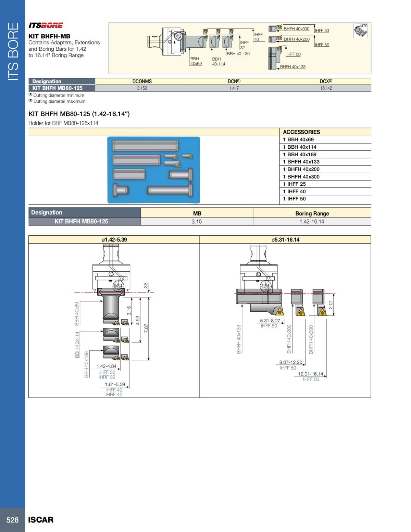Click the 'Cutting diameter maximum' footnote
This screenshot has height=532, width=411.
(x=57, y=101)
